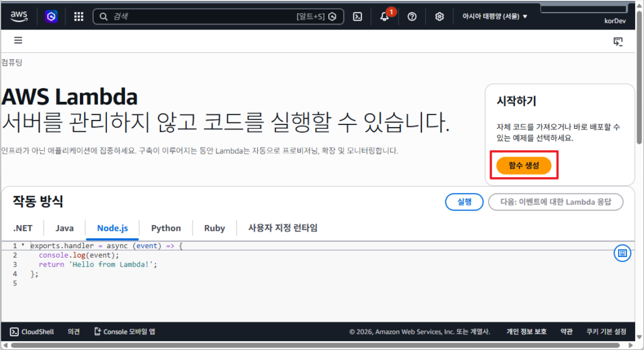Click the 함수 생성 button
644x350 pixels.
click(524, 165)
